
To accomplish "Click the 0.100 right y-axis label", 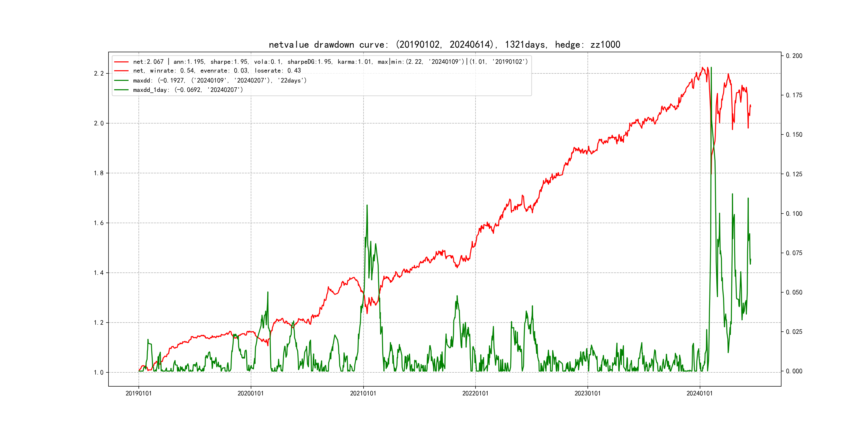I will tap(794, 214).
